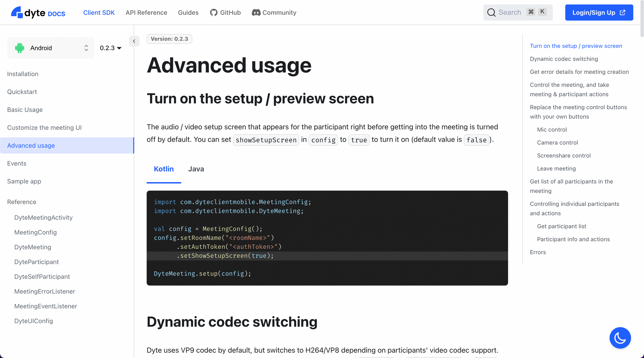
Task: Jump to Controlling individual participants and actions
Action: click(574, 208)
